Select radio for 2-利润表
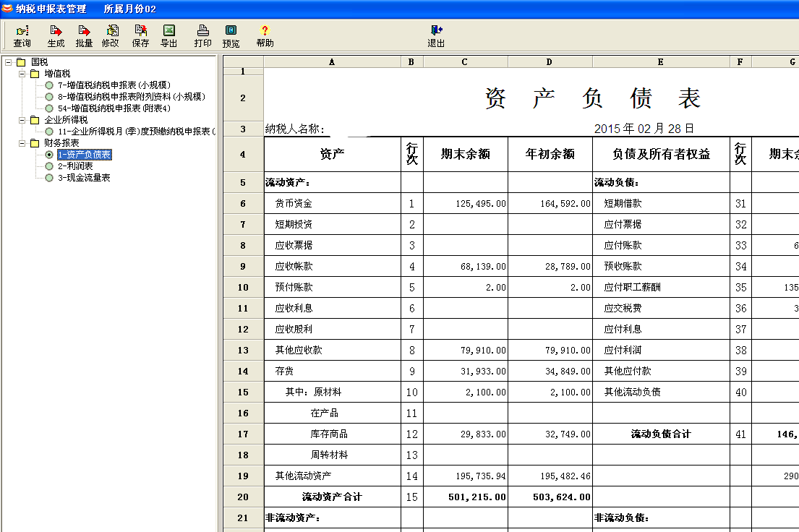The height and width of the screenshot is (532, 799). (x=49, y=166)
